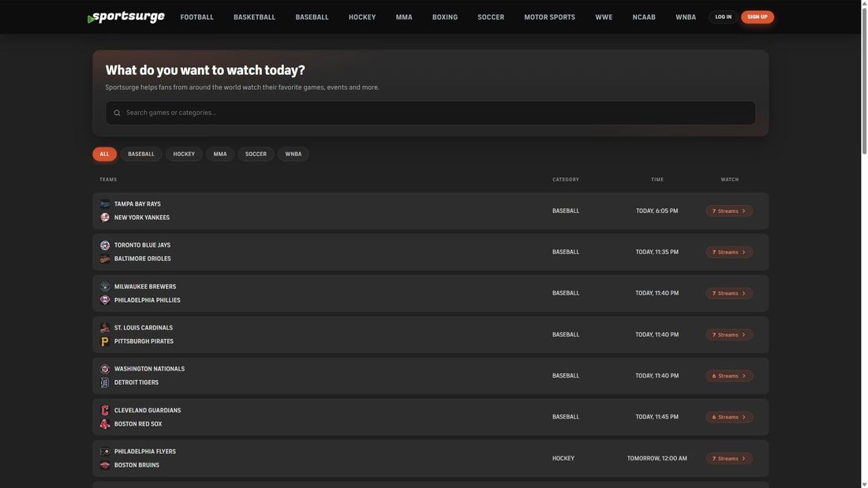Go to the Hockey nav section
Viewport: 868px width, 488px height.
[x=362, y=17]
